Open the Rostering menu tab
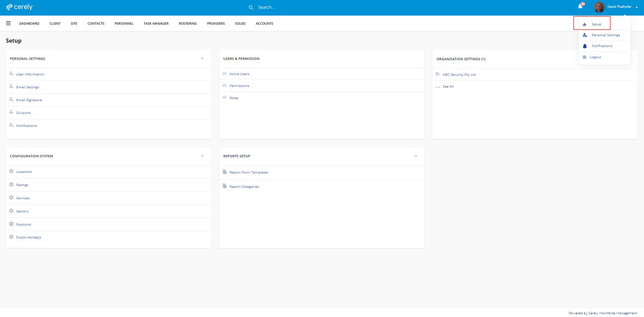This screenshot has height=317, width=644. tap(188, 24)
